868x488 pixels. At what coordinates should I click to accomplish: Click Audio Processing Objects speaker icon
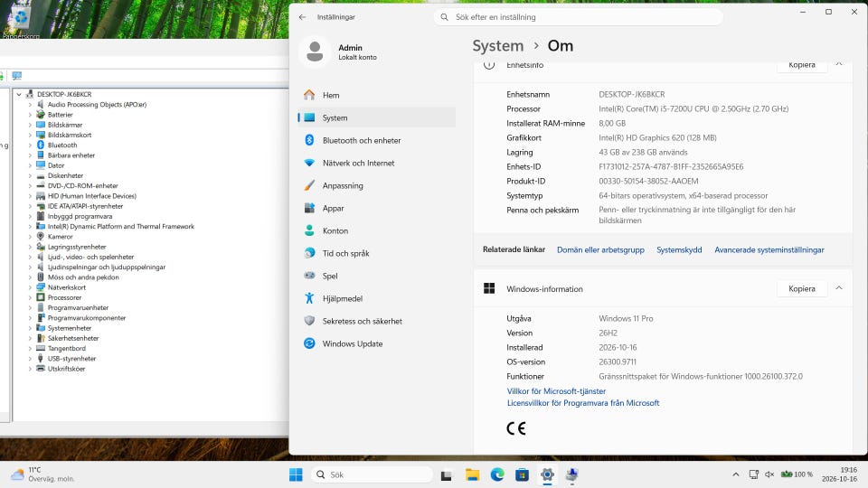(x=41, y=105)
